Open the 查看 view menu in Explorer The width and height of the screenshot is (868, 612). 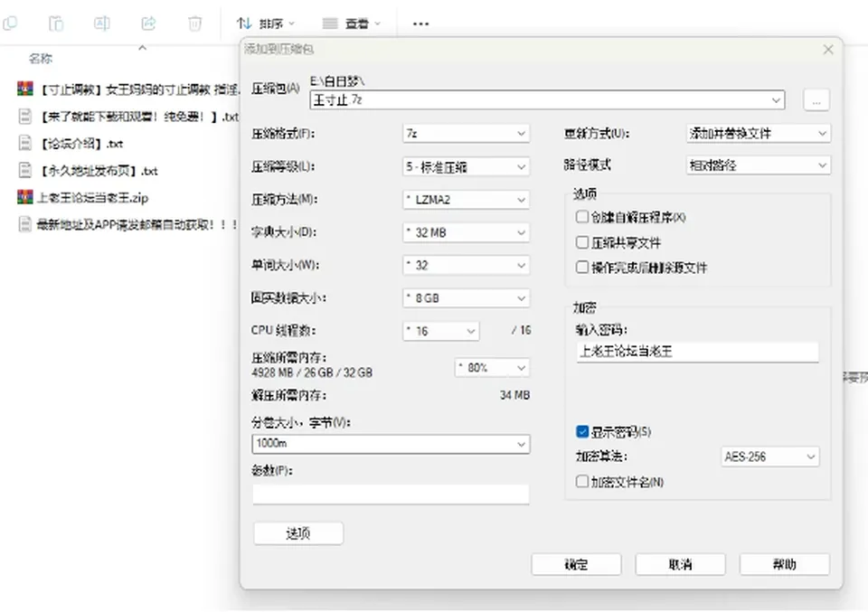352,24
